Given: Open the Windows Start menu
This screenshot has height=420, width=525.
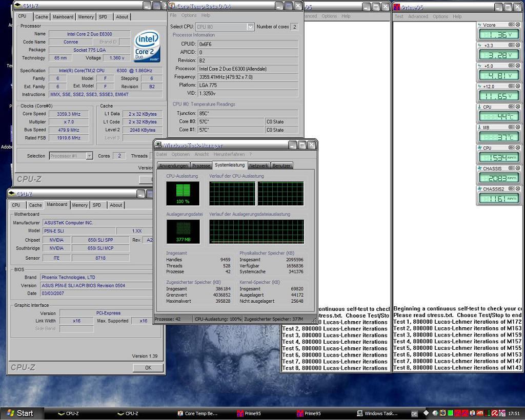Looking at the screenshot, I should [x=22, y=413].
